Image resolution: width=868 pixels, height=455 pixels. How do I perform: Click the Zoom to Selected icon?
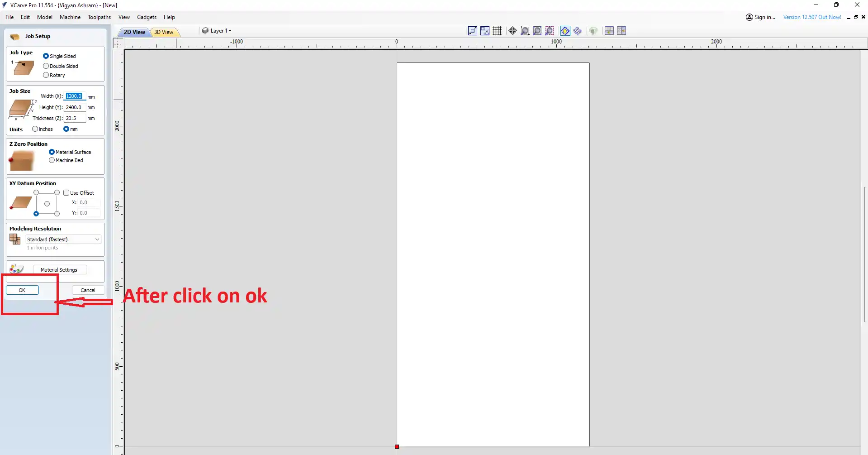pyautogui.click(x=550, y=31)
